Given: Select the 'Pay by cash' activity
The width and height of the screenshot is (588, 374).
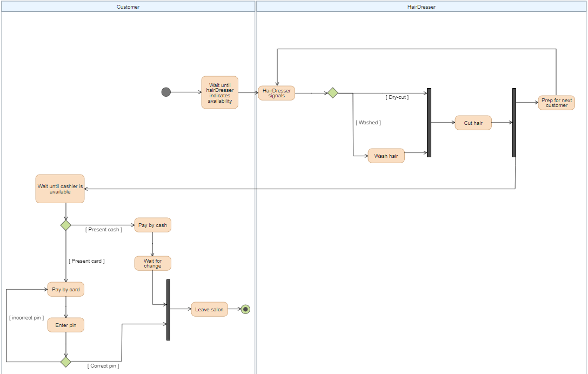Looking at the screenshot, I should 152,225.
